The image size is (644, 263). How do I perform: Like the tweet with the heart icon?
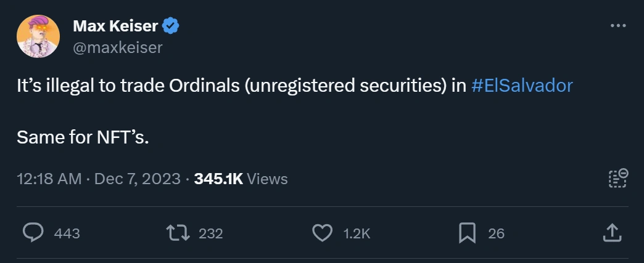(x=322, y=233)
